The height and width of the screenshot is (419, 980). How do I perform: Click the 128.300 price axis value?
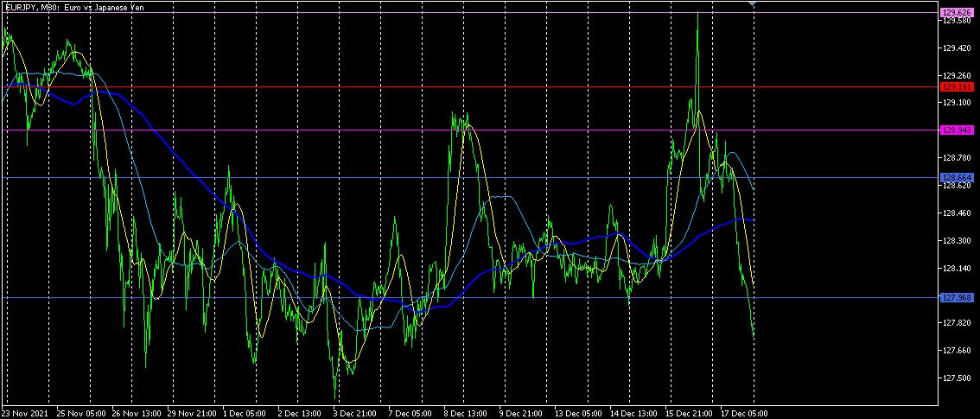957,241
